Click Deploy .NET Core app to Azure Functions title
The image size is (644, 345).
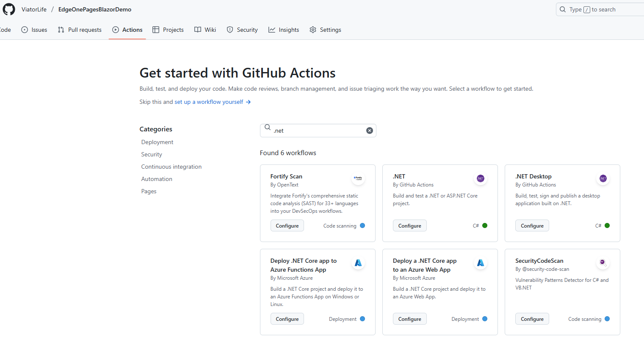[304, 265]
